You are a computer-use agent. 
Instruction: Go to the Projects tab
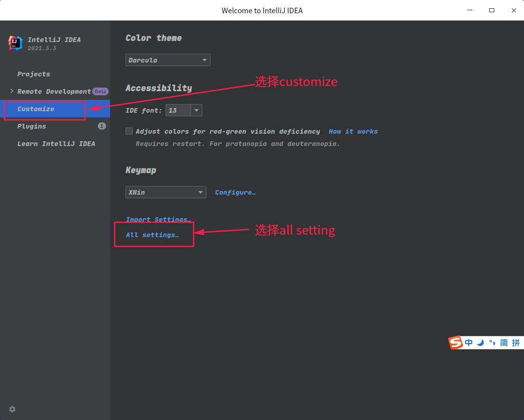coord(34,74)
